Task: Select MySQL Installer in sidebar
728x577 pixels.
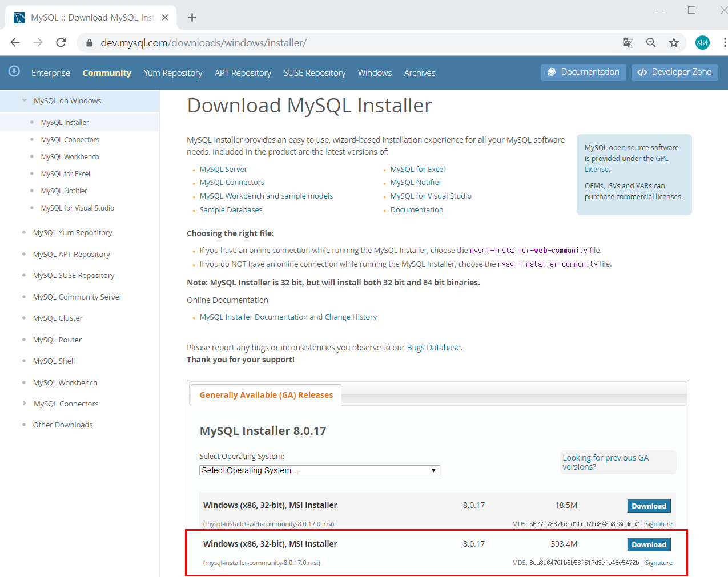Action: [65, 123]
